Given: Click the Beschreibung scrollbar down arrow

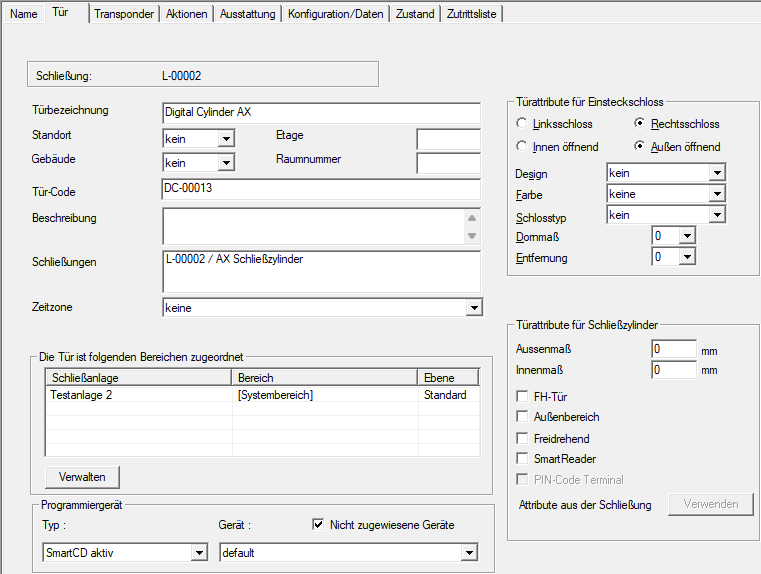Looking at the screenshot, I should pos(472,236).
